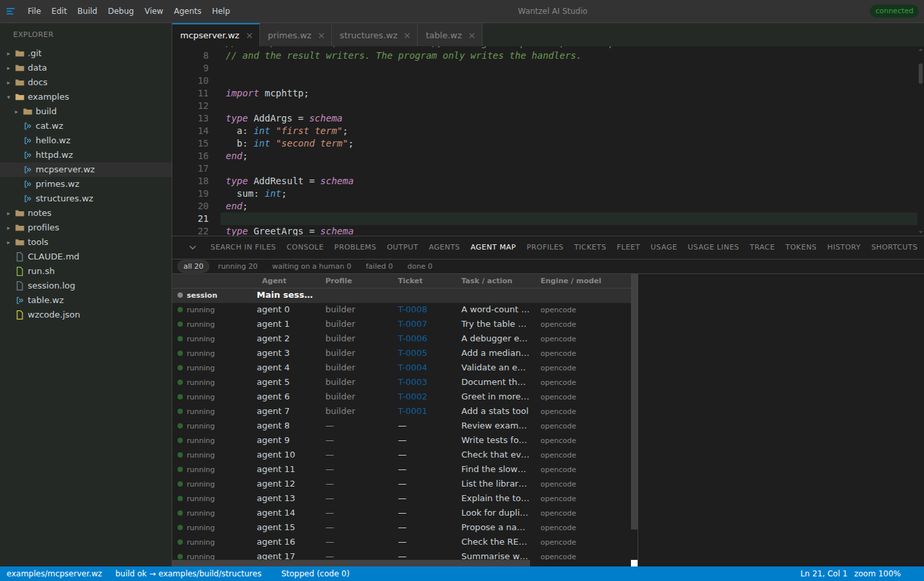Click the wzcode.json file icon
Viewport: 924px width, 581px height.
(x=20, y=315)
